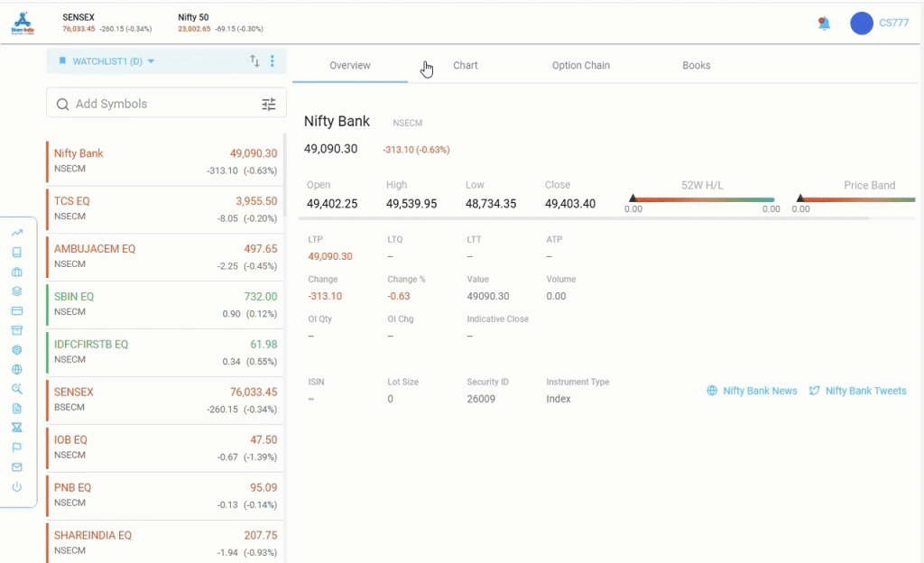Open the Nifty Bank Tweets link
The image size is (924, 563).
(x=865, y=391)
